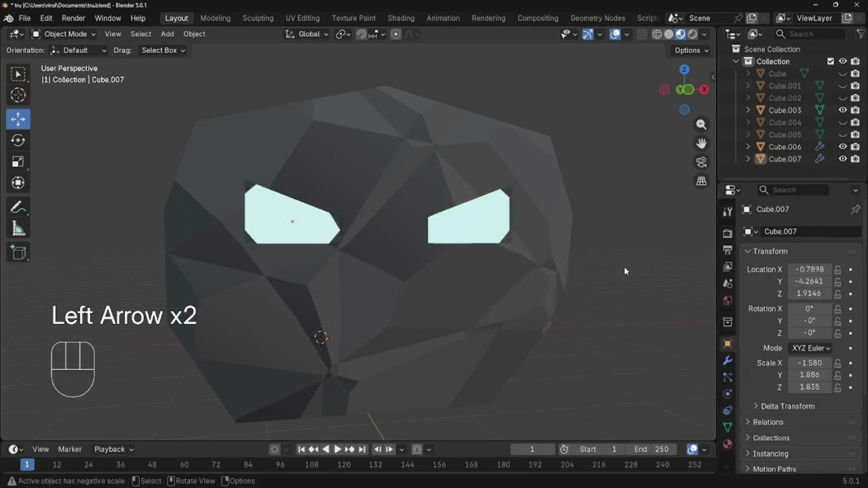
Task: Click the timeline Playback button
Action: tap(113, 449)
